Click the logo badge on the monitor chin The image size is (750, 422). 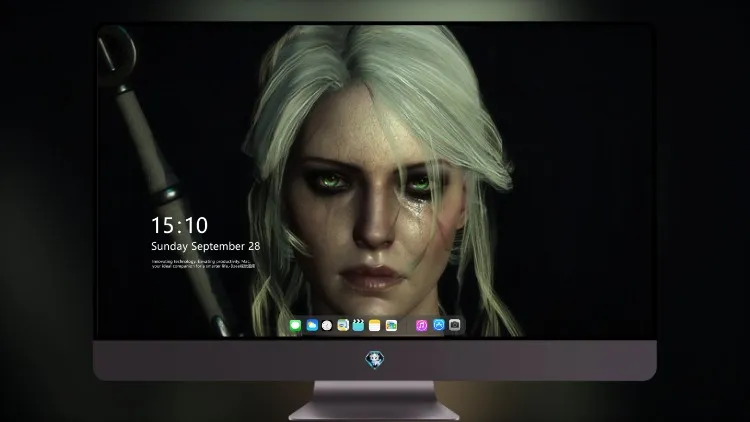[375, 360]
